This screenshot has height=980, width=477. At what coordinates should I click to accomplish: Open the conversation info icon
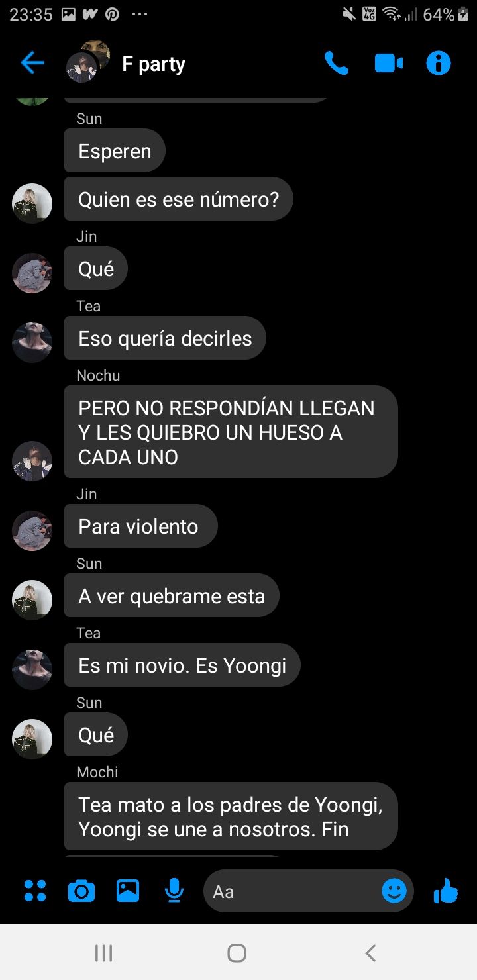tap(439, 64)
